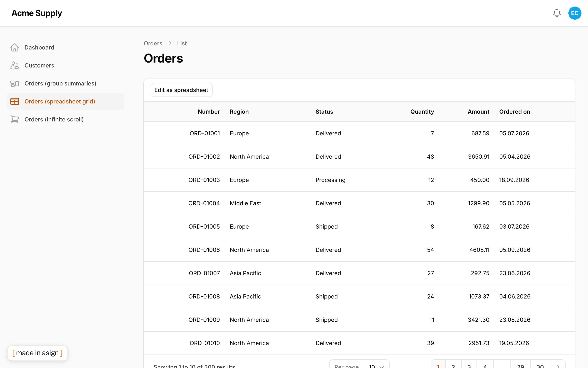Open the EC user avatar menu
This screenshot has width=588, height=368.
point(575,13)
